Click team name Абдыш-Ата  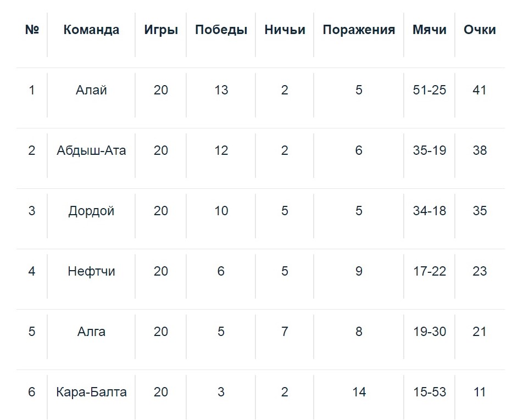[91, 150]
